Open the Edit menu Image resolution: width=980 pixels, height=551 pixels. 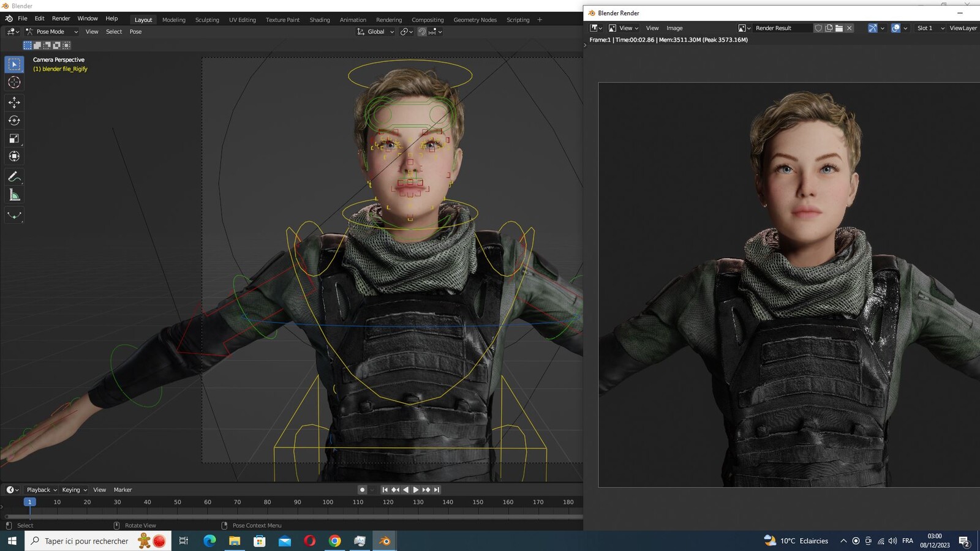[39, 18]
